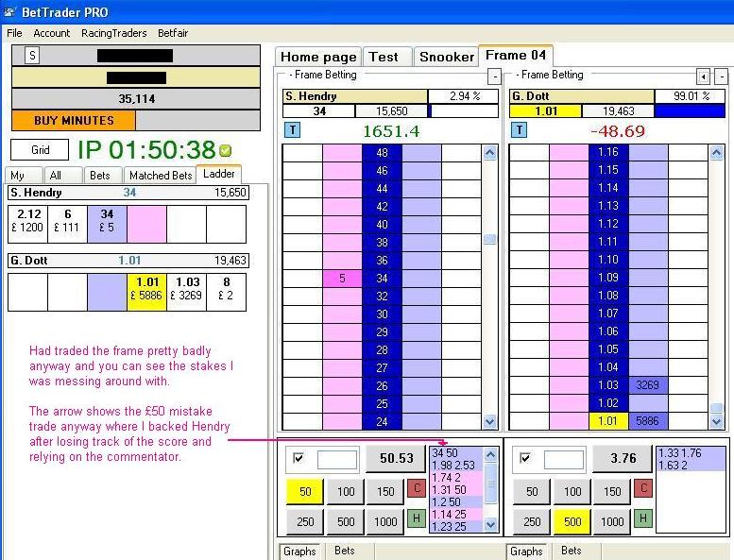Click the red C button in the Dott stake panel
The height and width of the screenshot is (560, 734).
click(643, 489)
